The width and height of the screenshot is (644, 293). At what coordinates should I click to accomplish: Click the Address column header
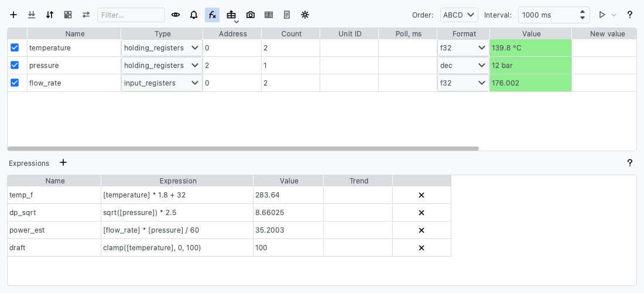pos(232,34)
